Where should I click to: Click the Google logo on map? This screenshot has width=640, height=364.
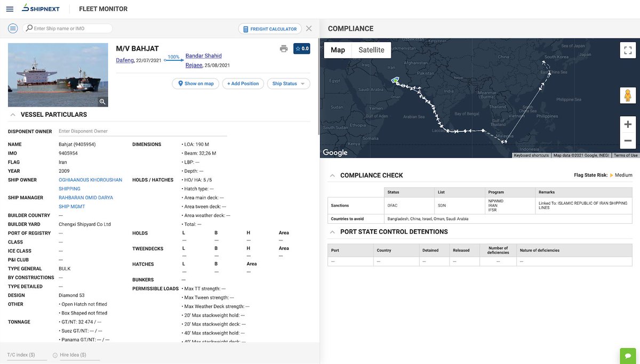click(x=335, y=152)
